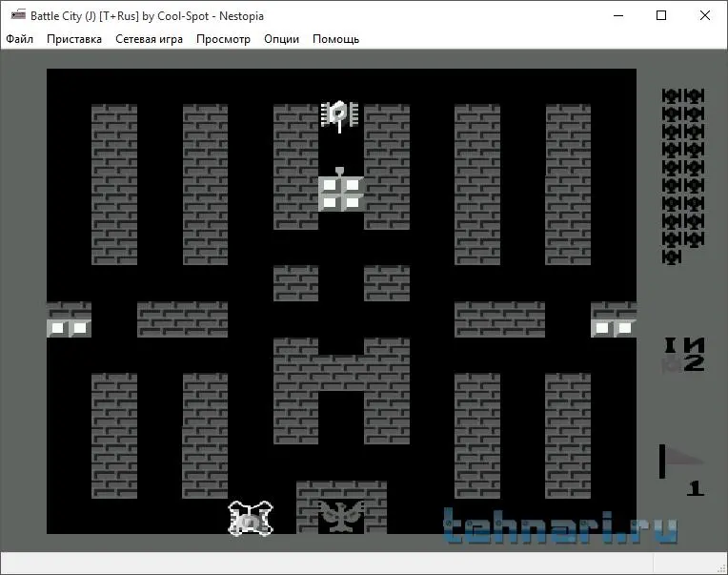
Task: Close the Nestopia window
Action: 705,15
